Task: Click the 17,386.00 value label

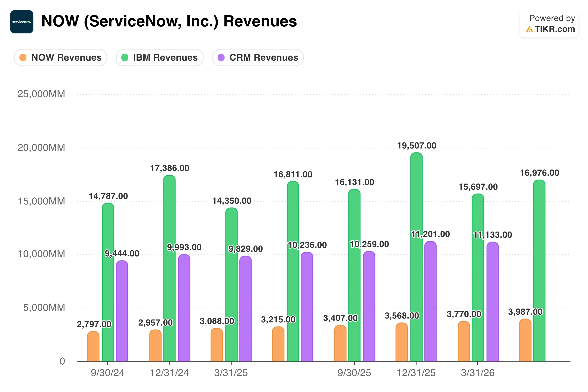Action: pyautogui.click(x=170, y=168)
